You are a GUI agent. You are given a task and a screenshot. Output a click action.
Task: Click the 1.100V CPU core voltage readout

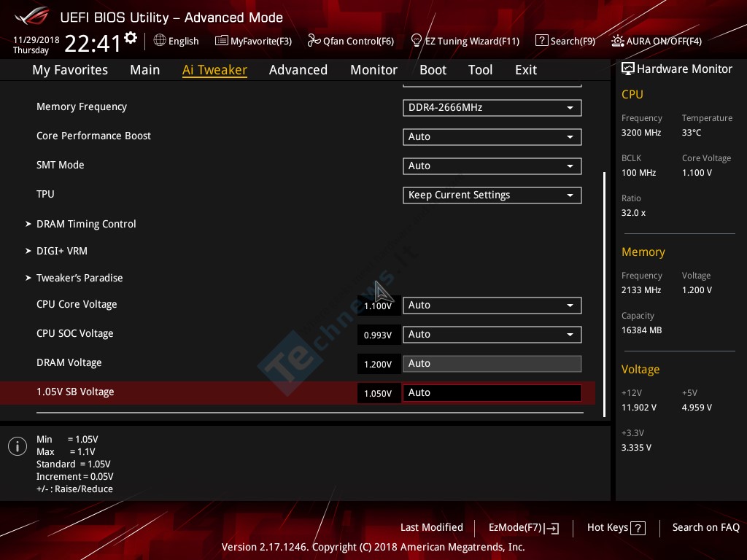pyautogui.click(x=379, y=306)
